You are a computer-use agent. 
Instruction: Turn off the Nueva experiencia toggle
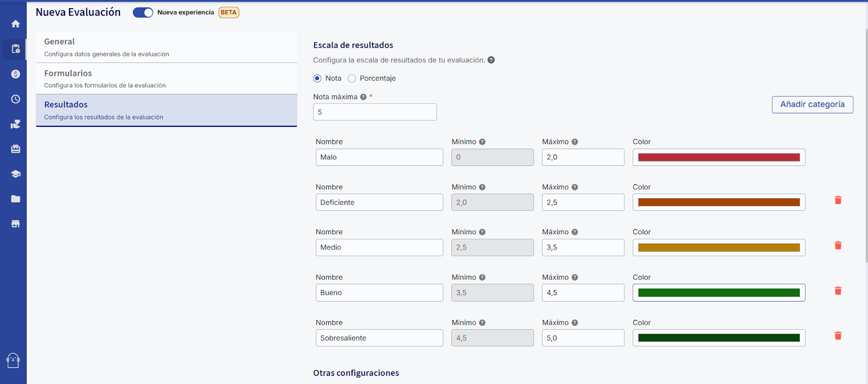[143, 12]
